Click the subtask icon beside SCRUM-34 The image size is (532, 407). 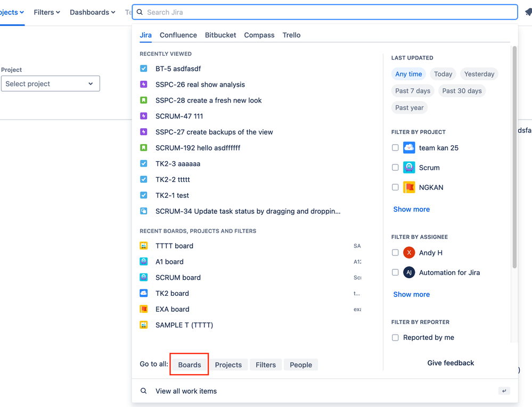pos(144,211)
